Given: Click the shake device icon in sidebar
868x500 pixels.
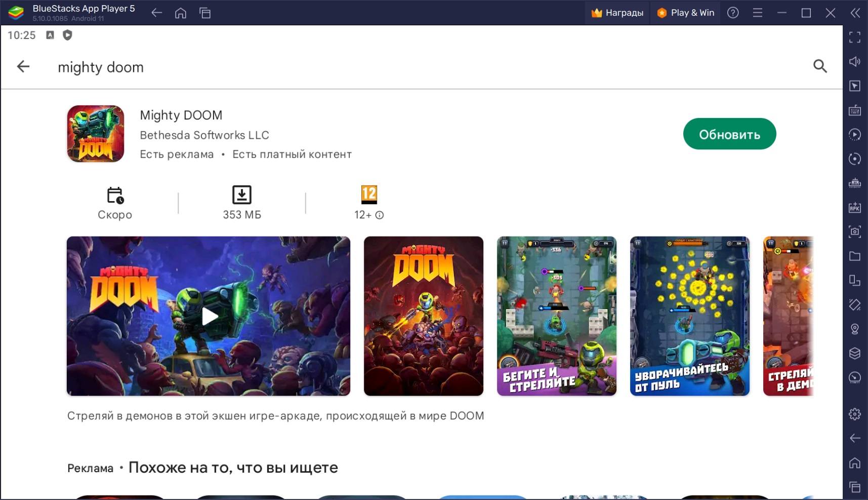Looking at the screenshot, I should pyautogui.click(x=855, y=304).
